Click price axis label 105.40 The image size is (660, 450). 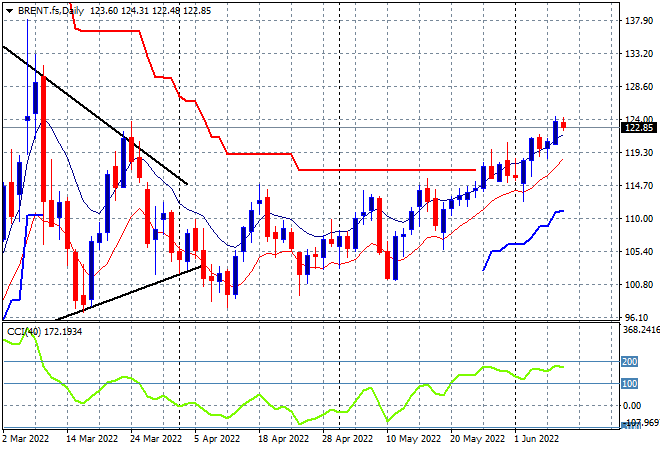click(639, 252)
